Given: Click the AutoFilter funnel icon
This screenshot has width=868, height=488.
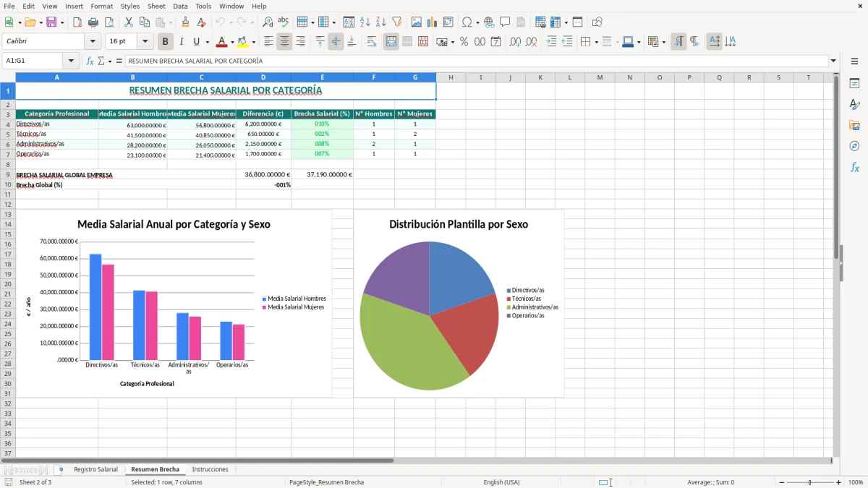Looking at the screenshot, I should click(x=397, y=22).
